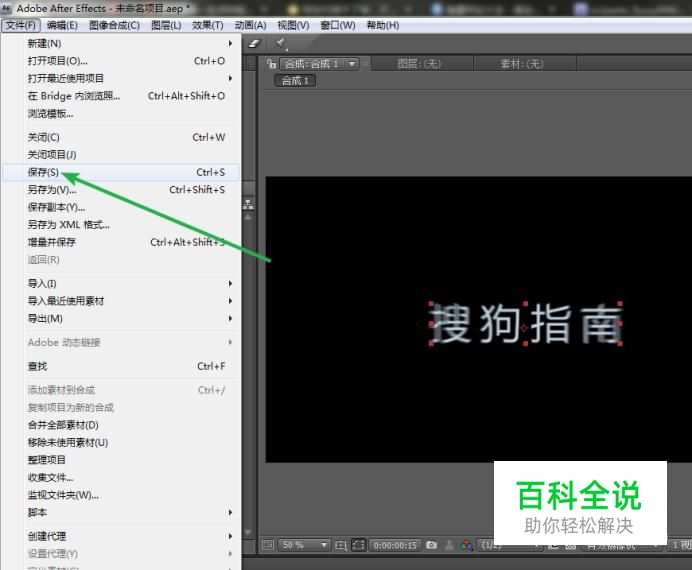Choose 浏览模板... menu entry
The width and height of the screenshot is (692, 570).
click(x=122, y=113)
